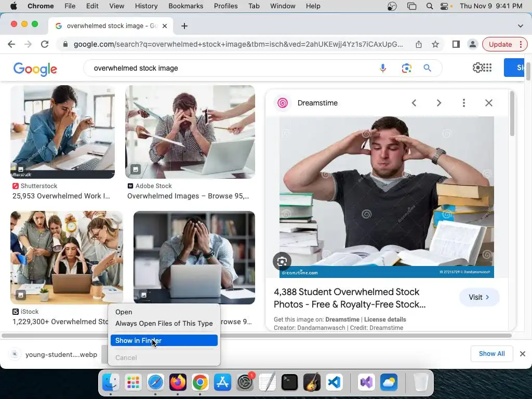Open Google quick settings gear
Screen dimensions: 532x399
477,68
